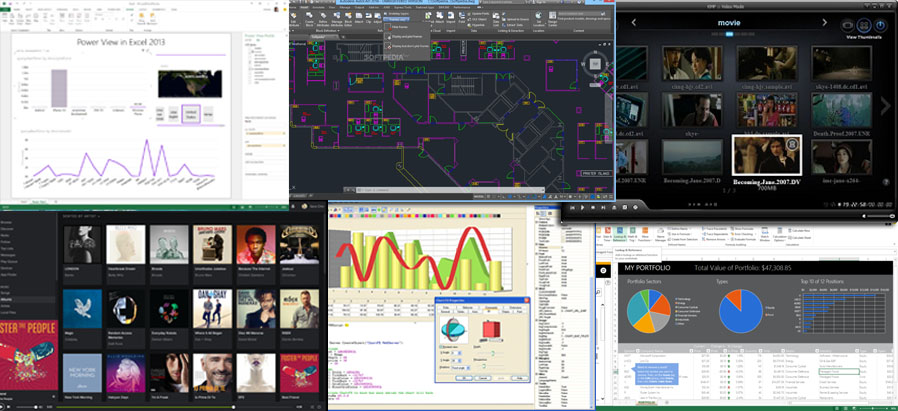Open the Frames vary dropdown in AutoCAD
This screenshot has width=898, height=411.
click(396, 19)
